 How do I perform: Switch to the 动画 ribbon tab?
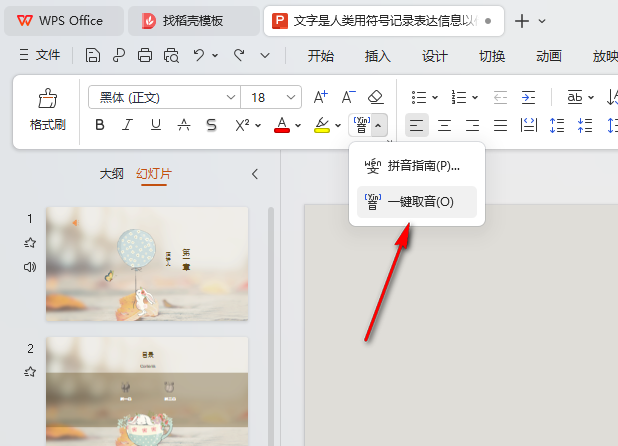pos(549,56)
